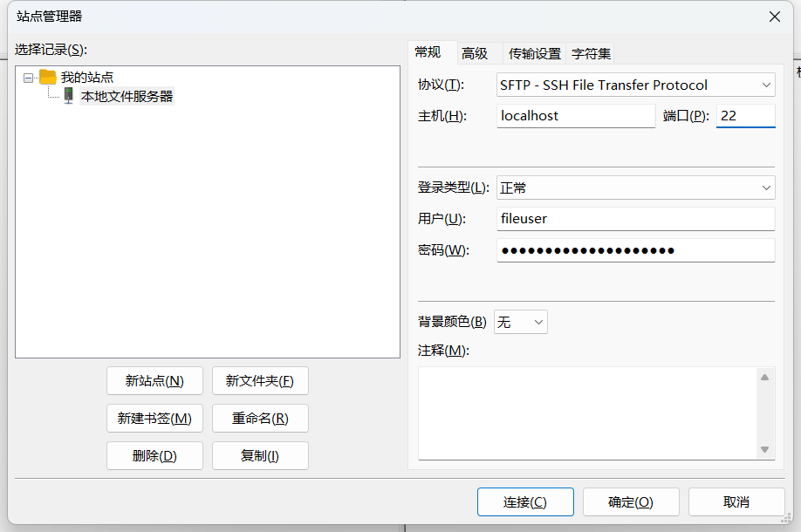Select the 常规 tab
801x532 pixels.
(428, 52)
